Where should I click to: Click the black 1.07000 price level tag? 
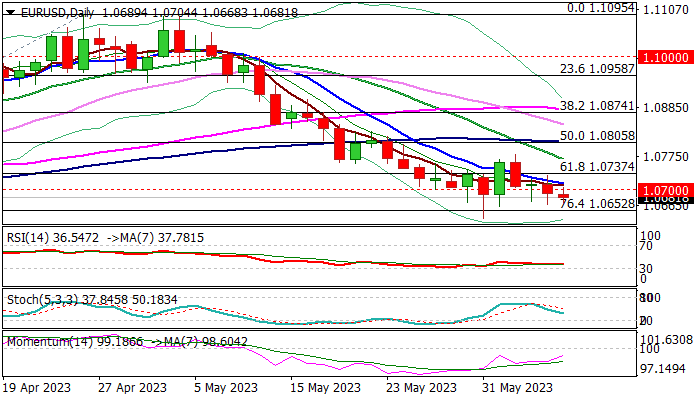(664, 190)
